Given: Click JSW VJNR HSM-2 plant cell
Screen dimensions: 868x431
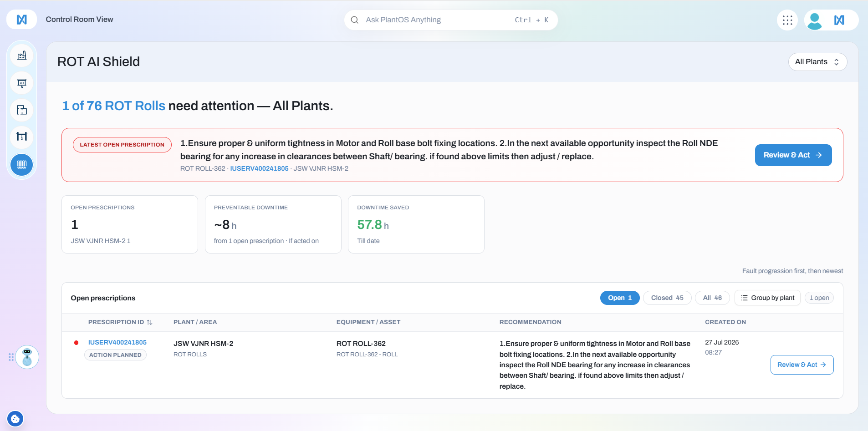Looking at the screenshot, I should 203,344.
